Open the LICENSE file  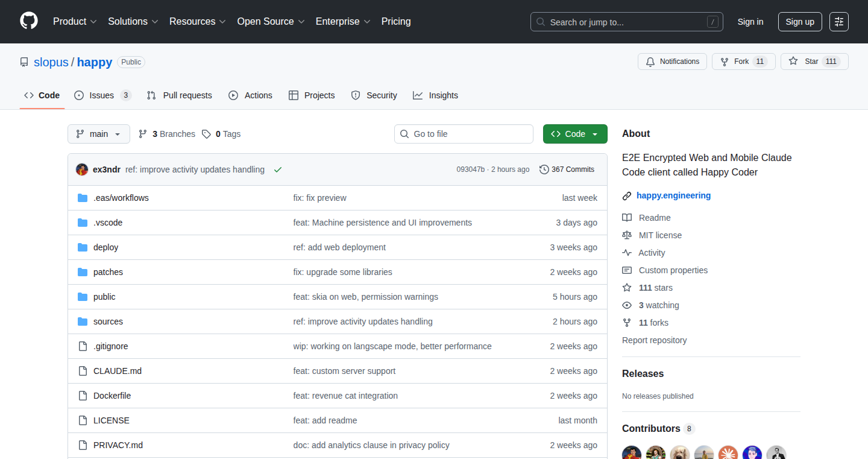click(x=112, y=420)
